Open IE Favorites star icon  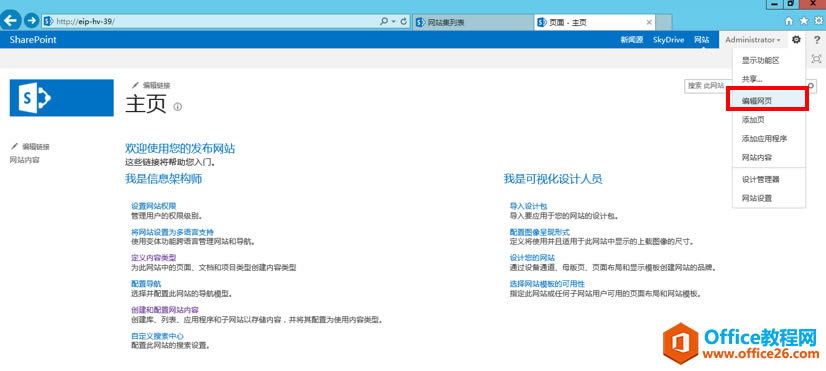(x=804, y=21)
